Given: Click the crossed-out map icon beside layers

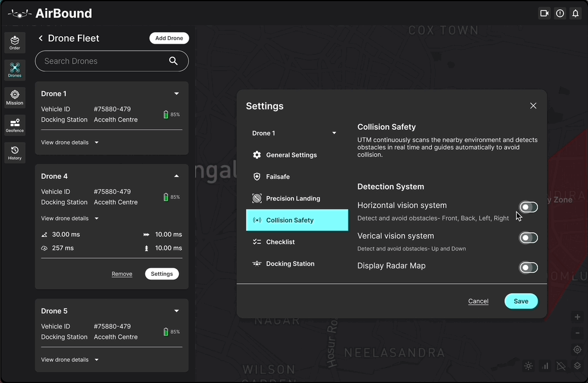Looking at the screenshot, I should click(561, 366).
